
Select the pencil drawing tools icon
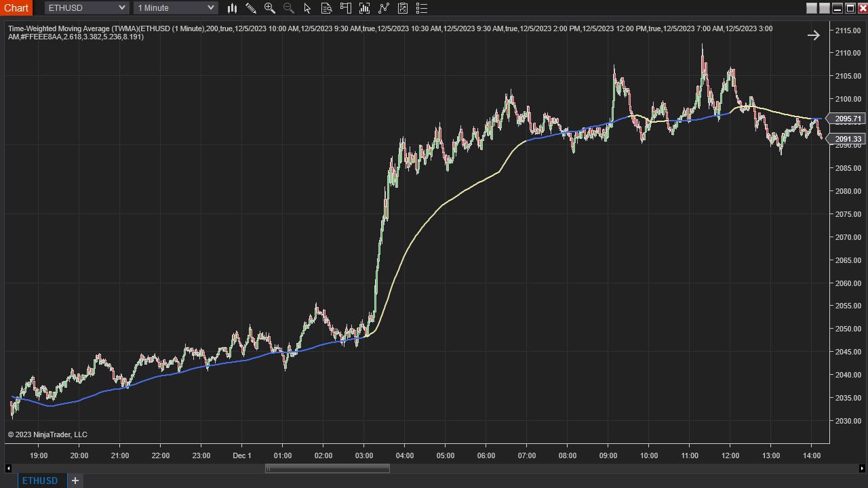pos(251,8)
